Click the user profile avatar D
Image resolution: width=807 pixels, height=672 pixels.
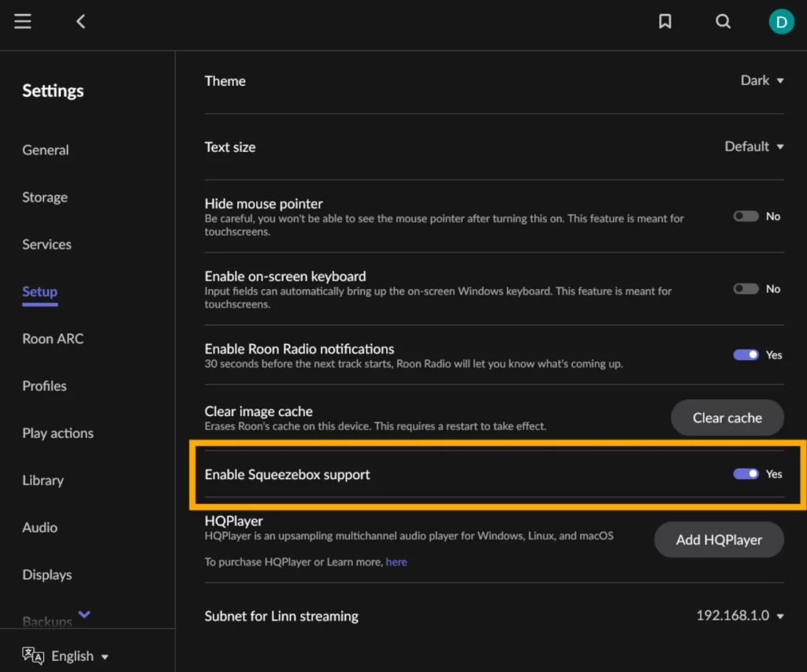(x=781, y=21)
